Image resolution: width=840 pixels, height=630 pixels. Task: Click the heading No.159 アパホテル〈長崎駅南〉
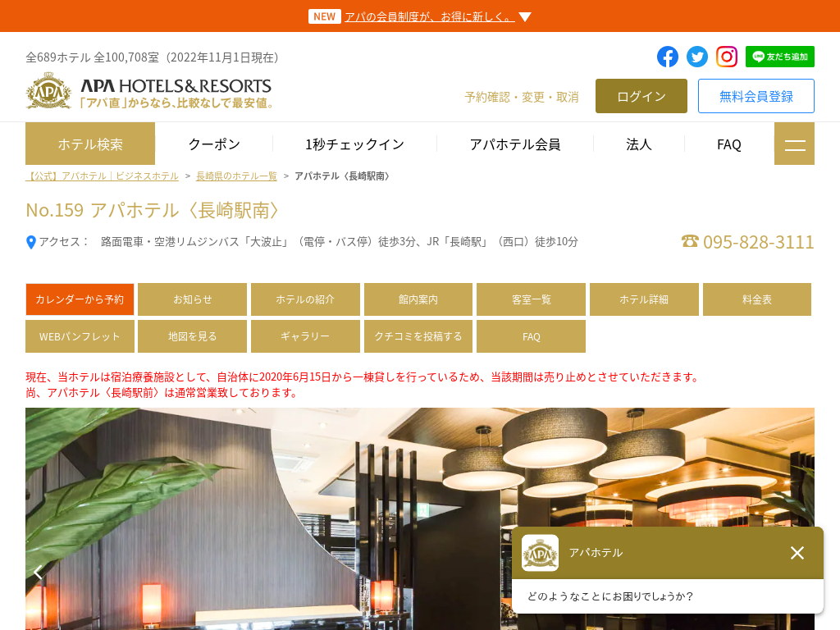[x=153, y=210]
